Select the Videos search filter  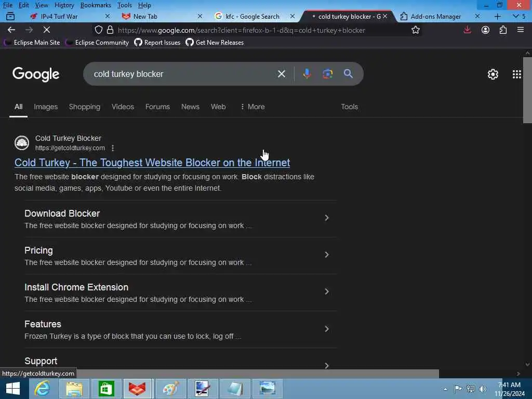point(123,107)
